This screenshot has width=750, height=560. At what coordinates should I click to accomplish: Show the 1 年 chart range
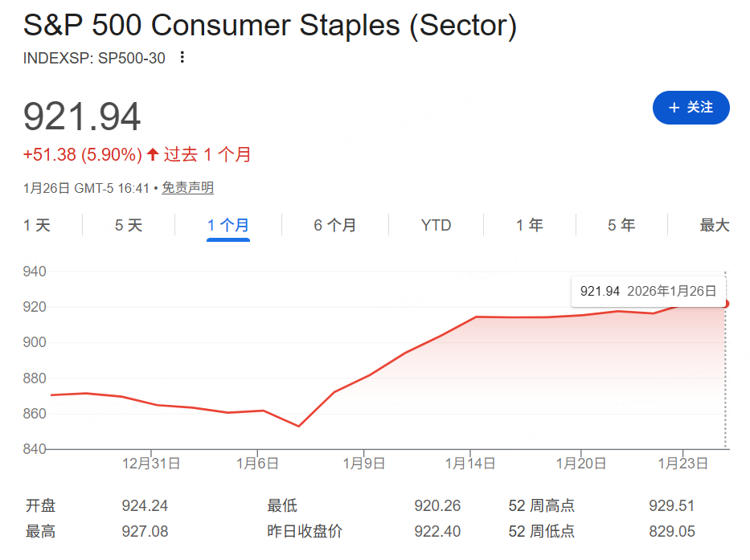tap(530, 226)
